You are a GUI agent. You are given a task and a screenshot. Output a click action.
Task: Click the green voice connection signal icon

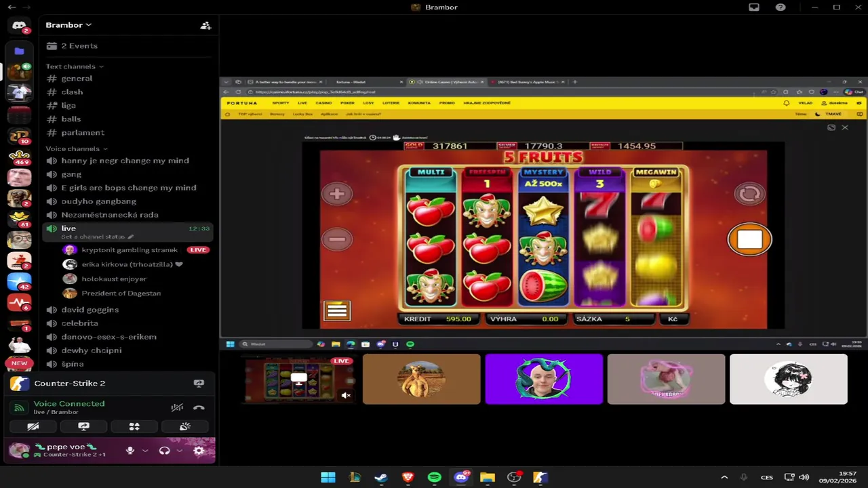[x=20, y=407]
